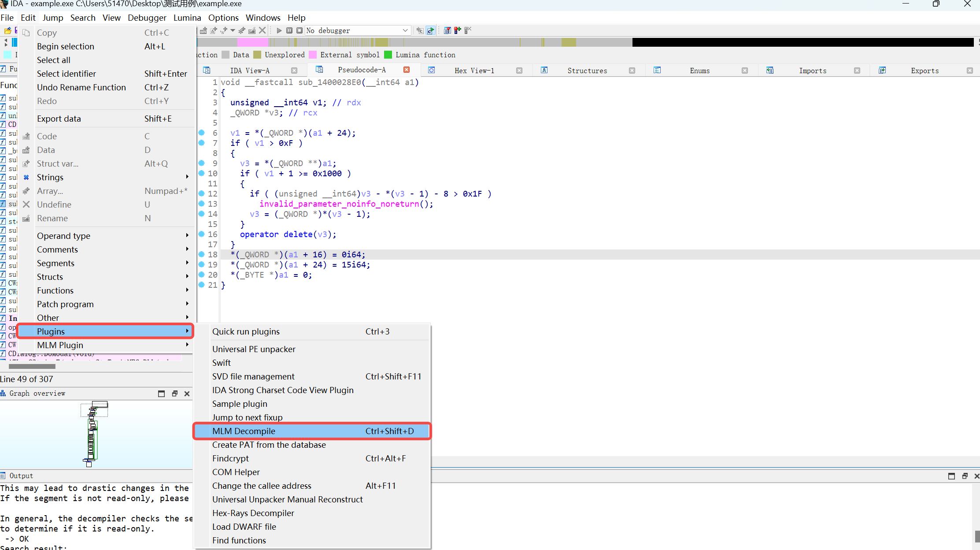980x550 pixels.
Task: Click the make-data toolbar icon
Action: click(203, 30)
